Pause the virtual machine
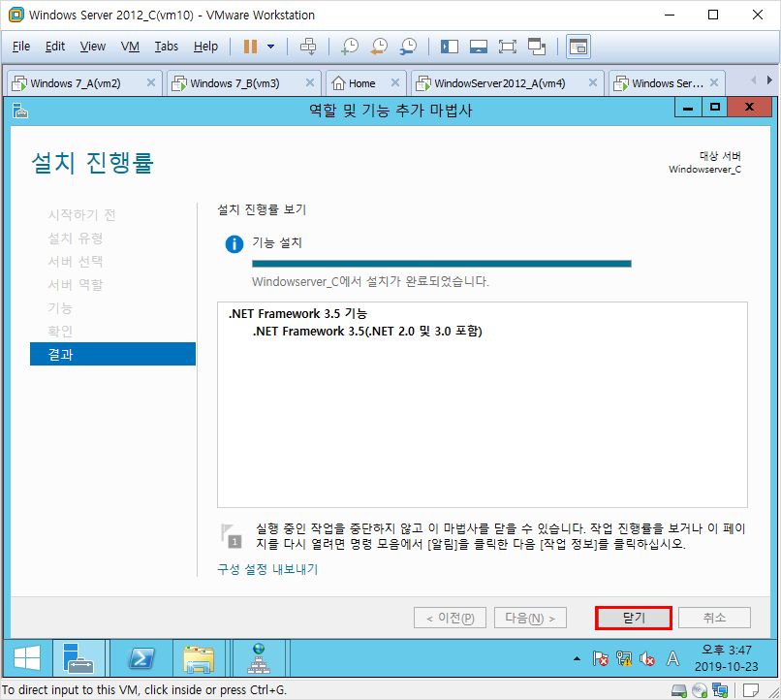The width and height of the screenshot is (781, 700). pyautogui.click(x=250, y=47)
